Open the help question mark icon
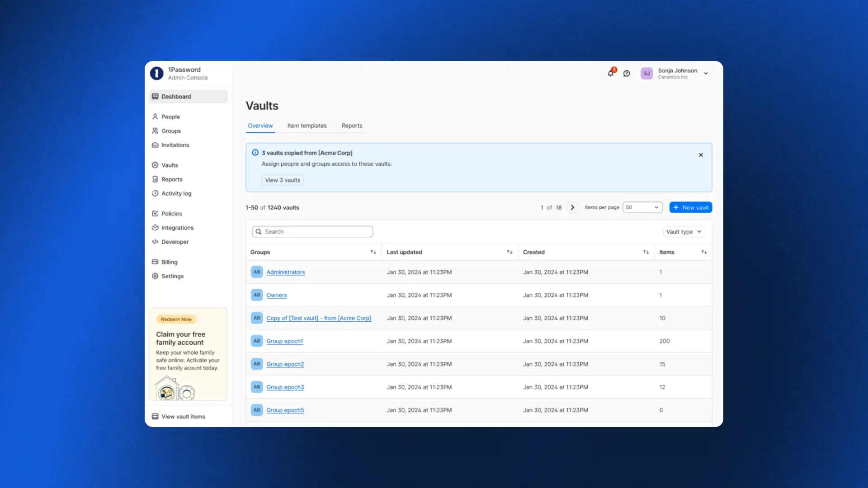This screenshot has width=868, height=488. coord(627,74)
